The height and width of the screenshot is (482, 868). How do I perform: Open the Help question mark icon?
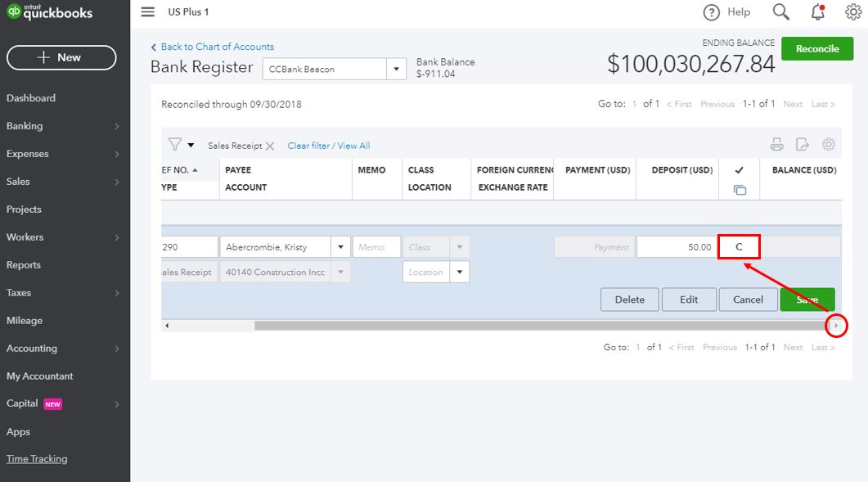pyautogui.click(x=712, y=12)
